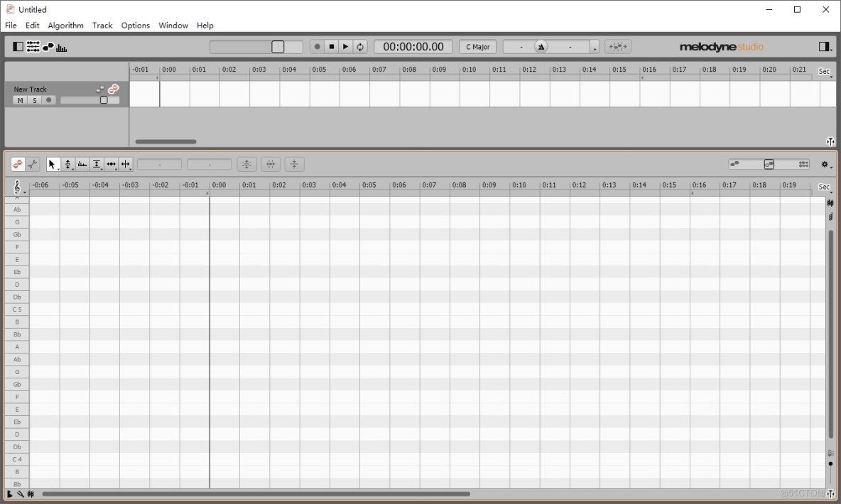This screenshot has width=841, height=504.
Task: Open the Algorithm menu
Action: click(x=65, y=26)
